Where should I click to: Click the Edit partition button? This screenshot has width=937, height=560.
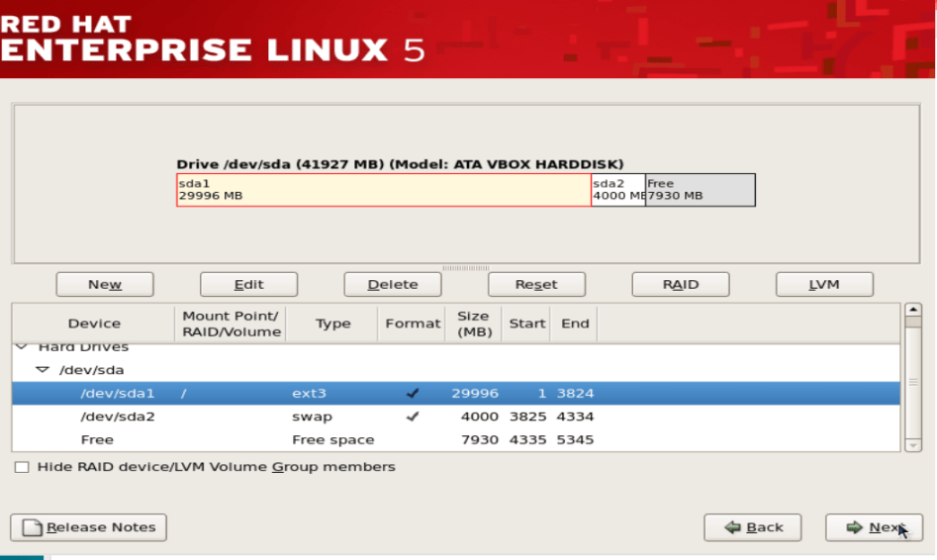(248, 285)
